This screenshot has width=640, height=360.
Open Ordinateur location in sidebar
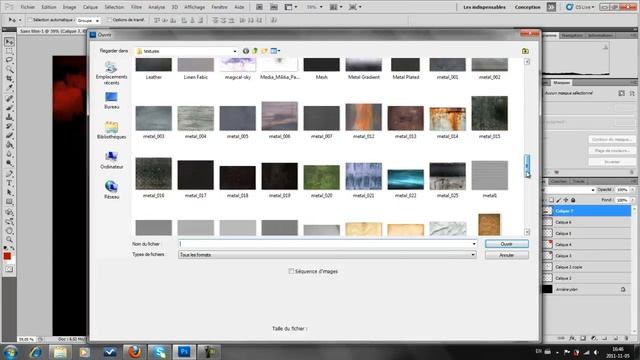point(111,160)
